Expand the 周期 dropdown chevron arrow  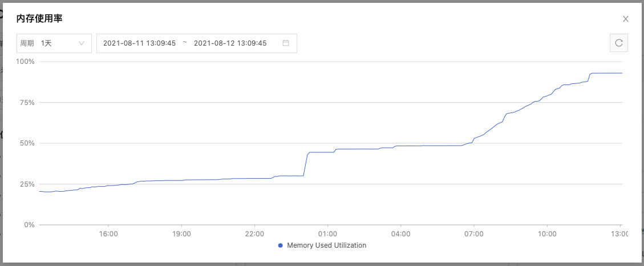[82, 43]
